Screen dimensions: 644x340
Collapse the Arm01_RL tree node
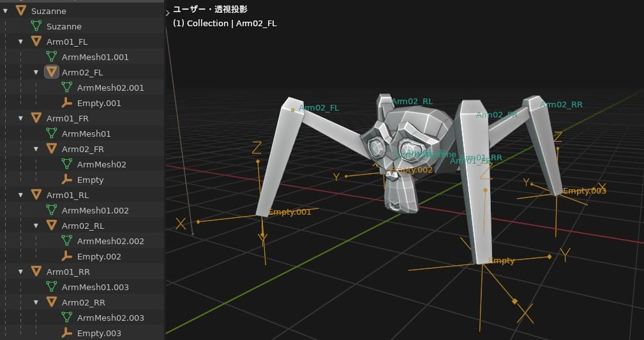click(x=20, y=195)
